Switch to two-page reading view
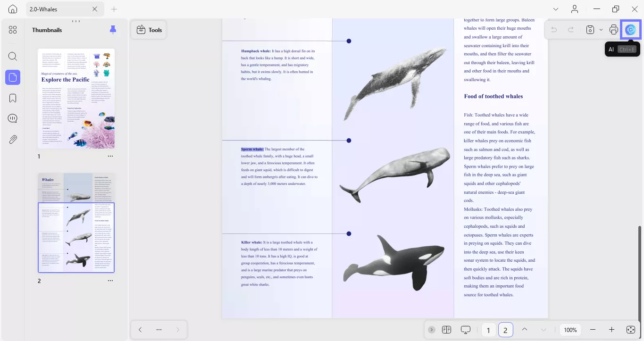The image size is (644, 341). (x=447, y=330)
